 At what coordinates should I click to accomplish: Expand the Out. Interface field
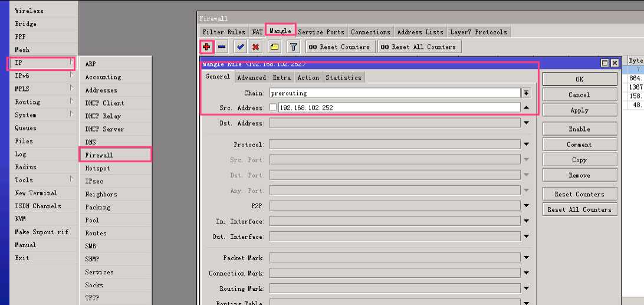coord(526,237)
